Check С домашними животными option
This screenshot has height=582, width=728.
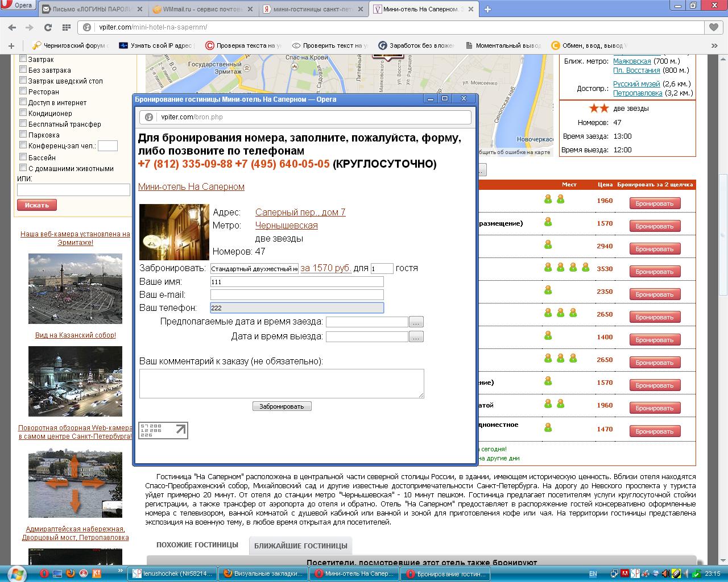pos(23,168)
